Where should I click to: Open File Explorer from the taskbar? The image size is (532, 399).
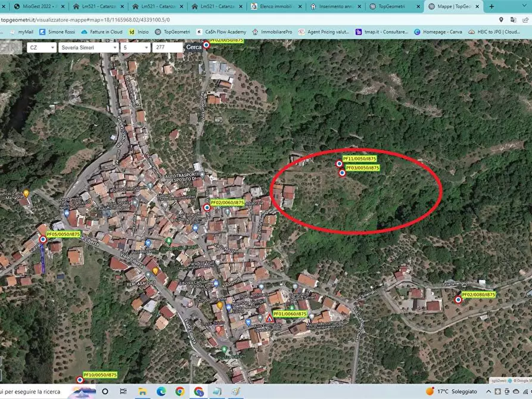142,391
